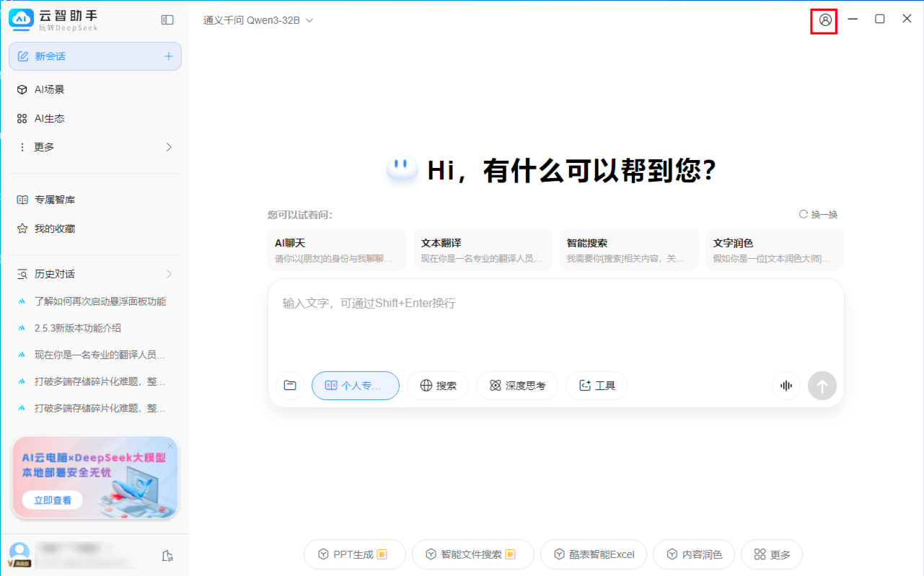This screenshot has height=576, width=924.
Task: Start voice input with the waveform icon
Action: point(786,386)
